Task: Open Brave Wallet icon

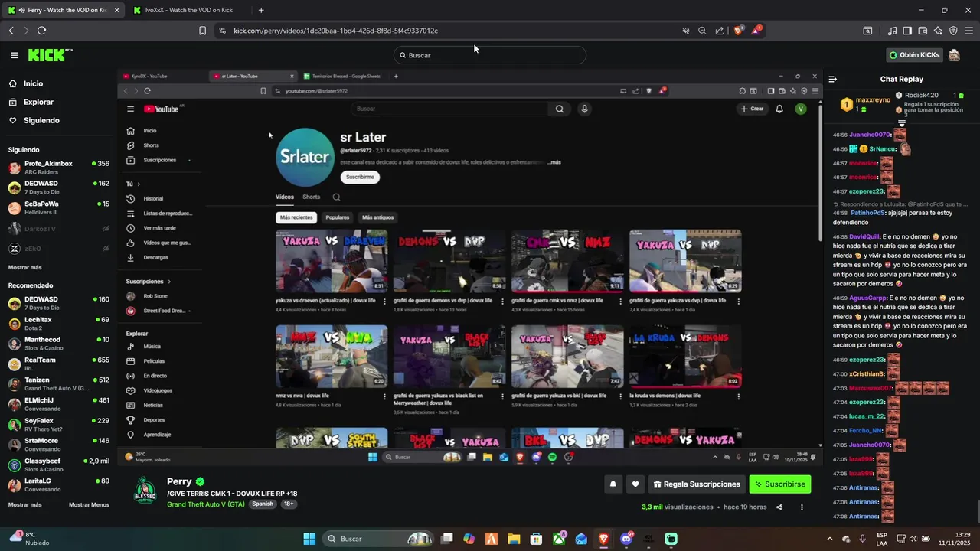Action: 923,31
